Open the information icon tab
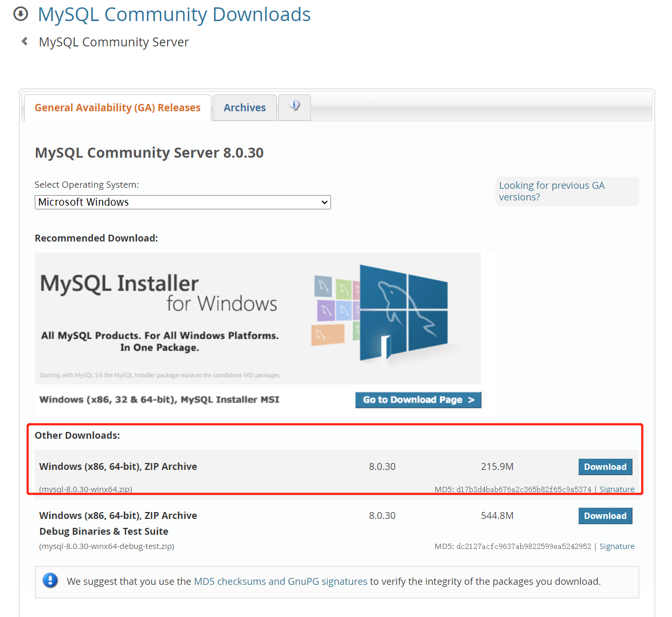The image size is (672, 617). pyautogui.click(x=295, y=107)
